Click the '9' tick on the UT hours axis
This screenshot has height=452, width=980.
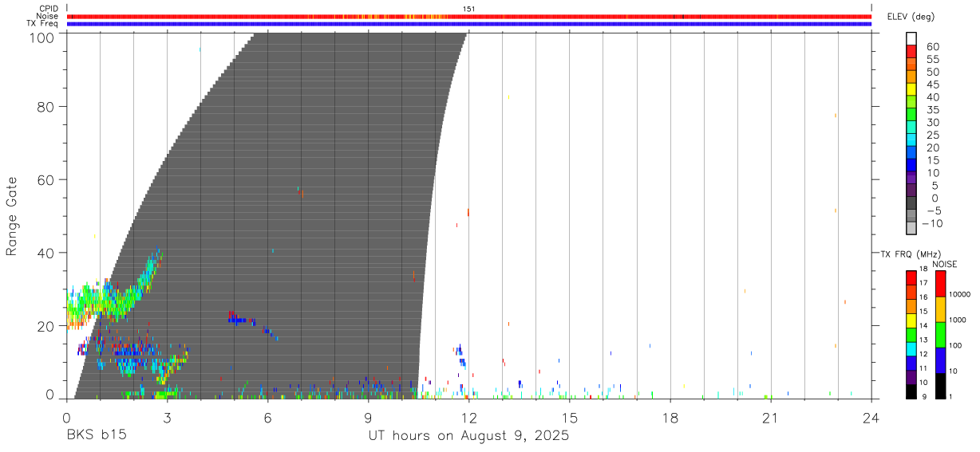click(x=368, y=417)
